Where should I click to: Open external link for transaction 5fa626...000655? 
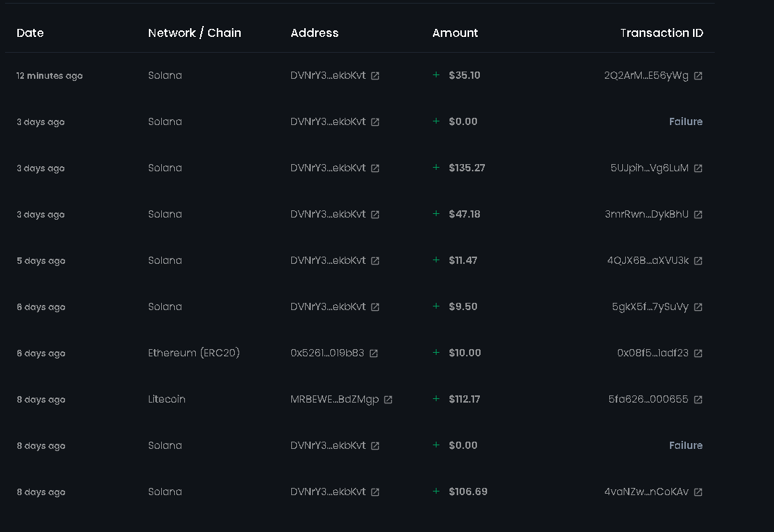pyautogui.click(x=698, y=400)
